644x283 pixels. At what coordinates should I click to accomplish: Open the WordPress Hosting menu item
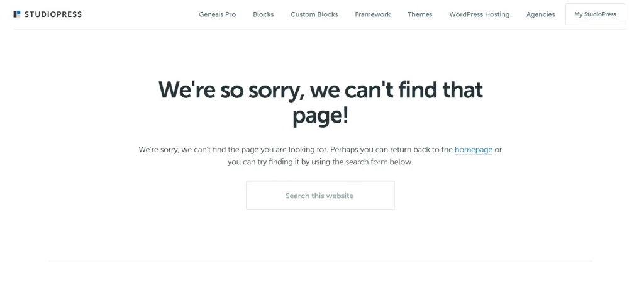[479, 14]
